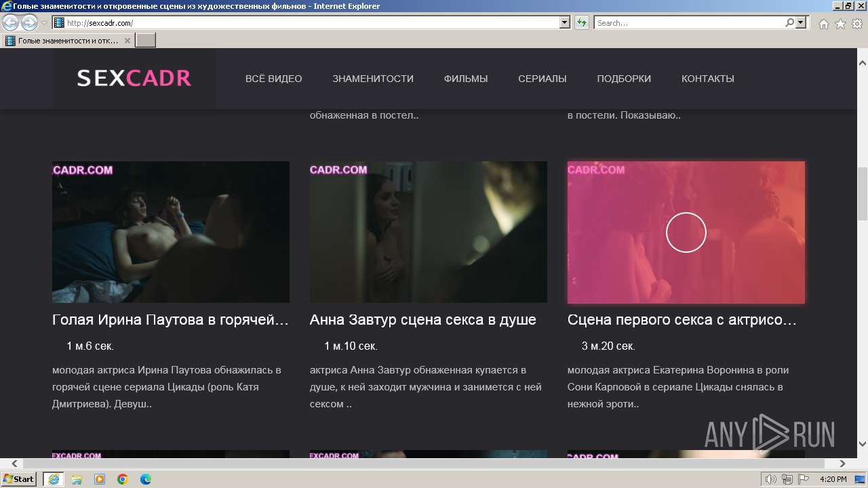Image resolution: width=868 pixels, height=488 pixels.
Task: Open the IE Home page icon
Action: click(824, 24)
